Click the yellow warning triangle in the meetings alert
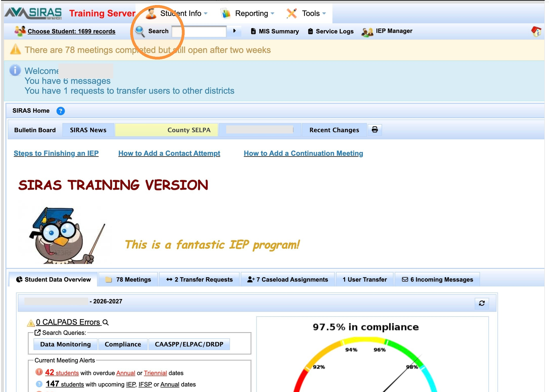Viewport: 549px width, 392px height. 16,49
